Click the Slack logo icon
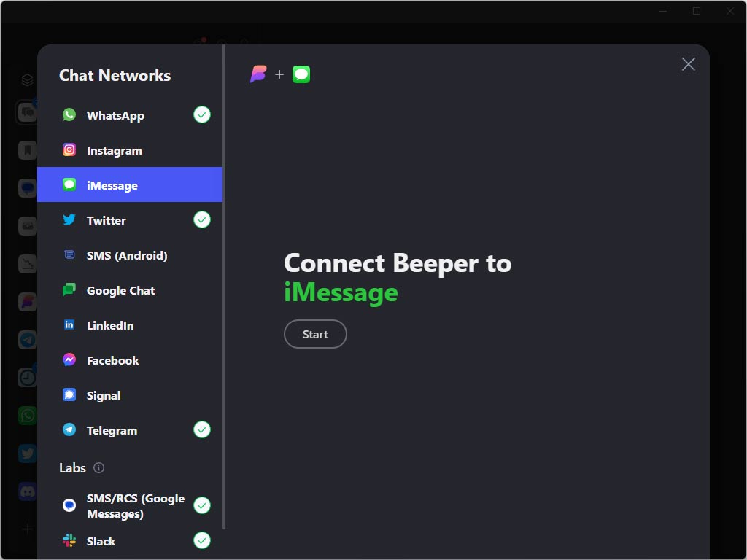747x560 pixels. [x=69, y=541]
